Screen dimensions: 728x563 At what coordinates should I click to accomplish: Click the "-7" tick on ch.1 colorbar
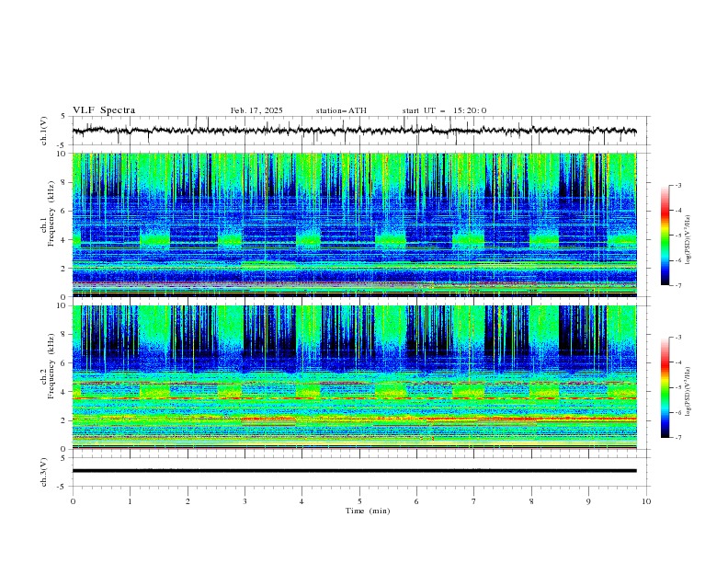point(677,286)
